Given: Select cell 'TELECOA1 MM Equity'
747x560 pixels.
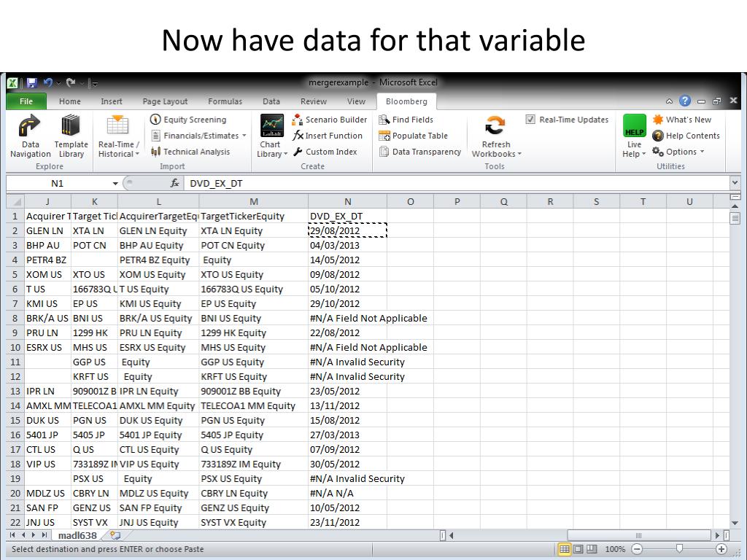Looking at the screenshot, I should pyautogui.click(x=253, y=405).
